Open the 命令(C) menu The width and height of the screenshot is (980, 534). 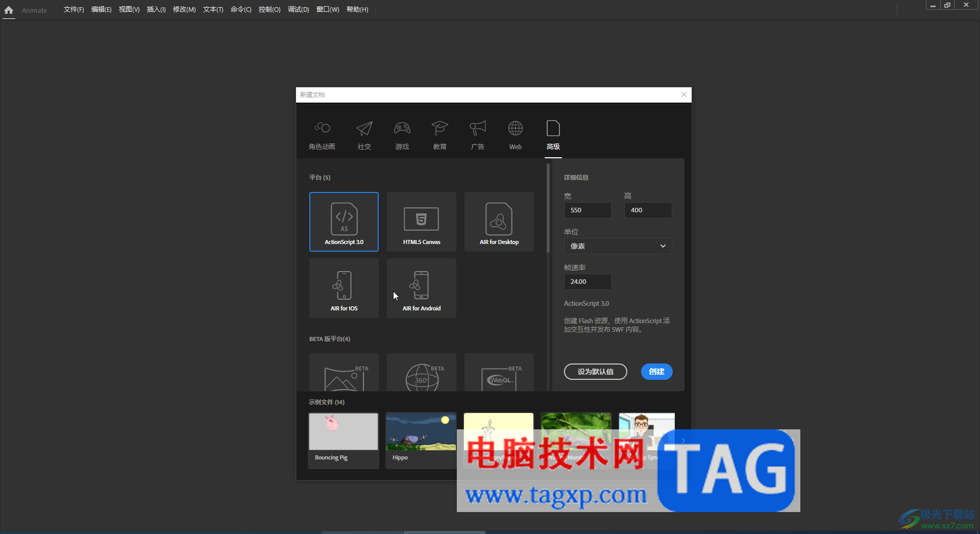[x=241, y=10]
